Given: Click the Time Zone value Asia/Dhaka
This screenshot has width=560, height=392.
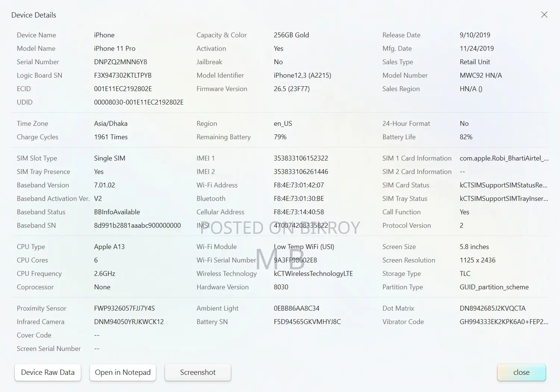Looking at the screenshot, I should point(111,124).
